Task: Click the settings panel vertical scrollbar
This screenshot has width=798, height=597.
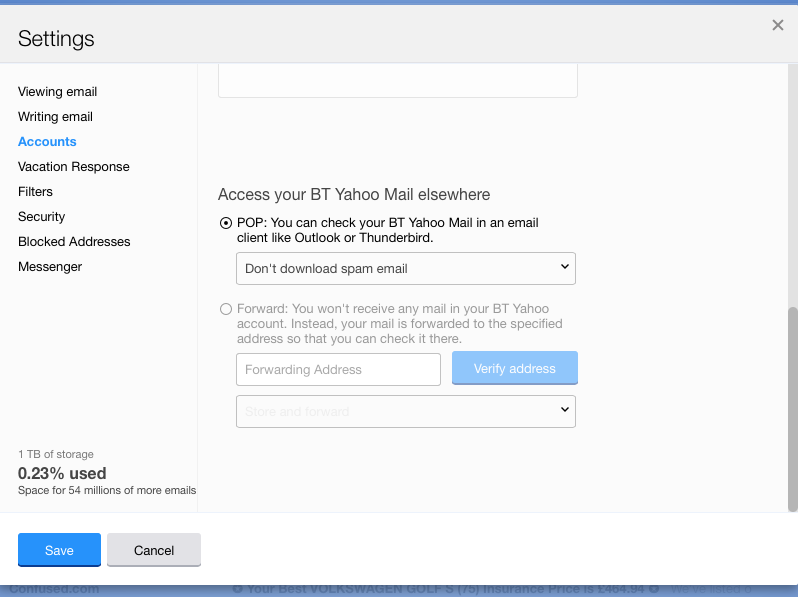Action: 792,400
